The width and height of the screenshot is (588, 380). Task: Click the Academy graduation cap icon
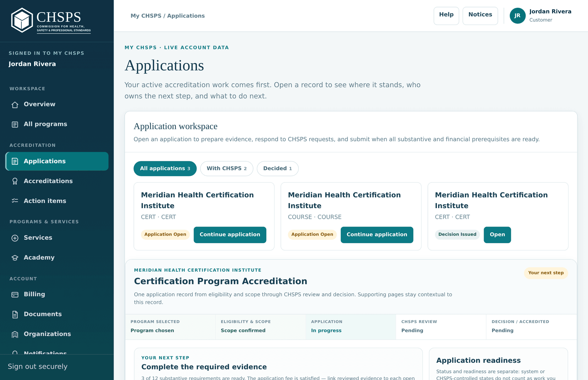click(x=15, y=258)
